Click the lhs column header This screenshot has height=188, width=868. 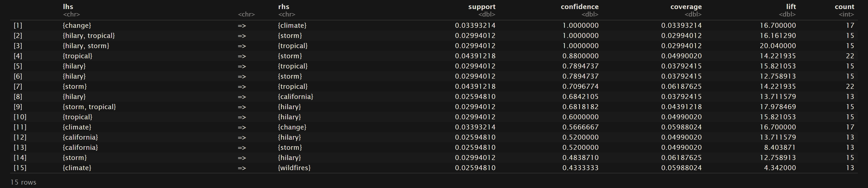pos(68,7)
